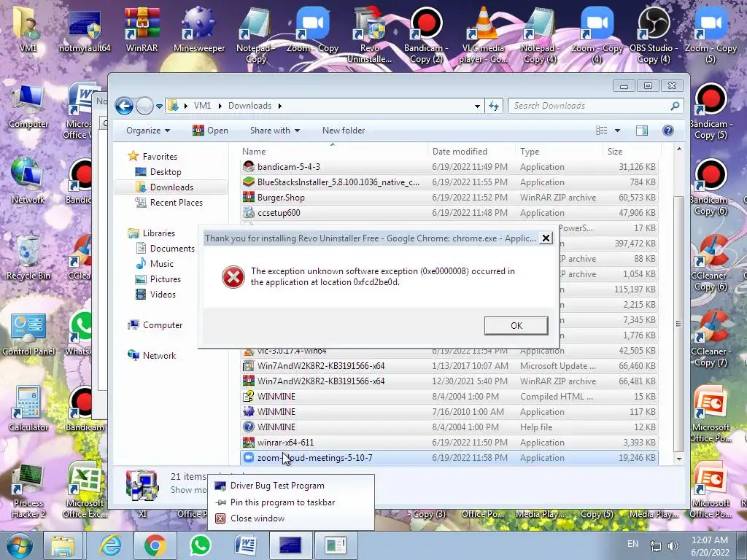Open the WinRAR desktop shortcut
This screenshot has height=560, width=747.
point(142,28)
